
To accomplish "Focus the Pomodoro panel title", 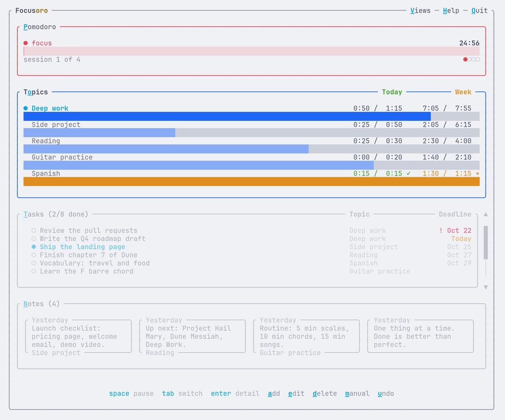I will coord(40,27).
